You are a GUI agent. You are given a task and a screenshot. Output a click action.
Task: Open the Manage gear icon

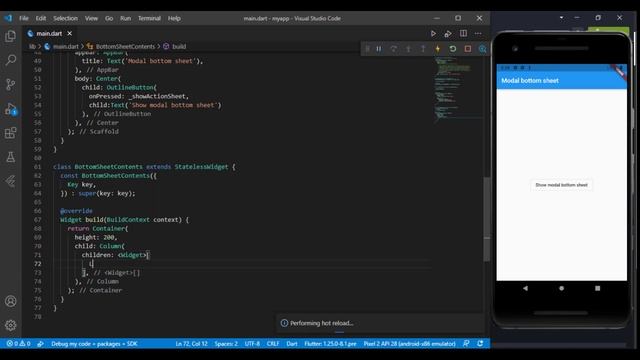(x=11, y=325)
